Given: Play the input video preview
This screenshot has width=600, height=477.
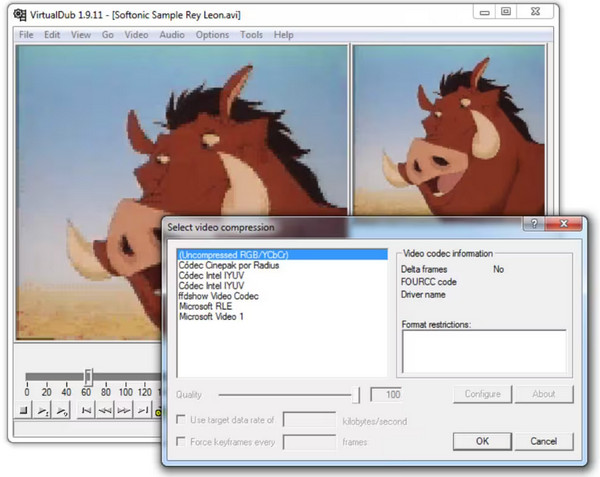Looking at the screenshot, I should (x=42, y=410).
